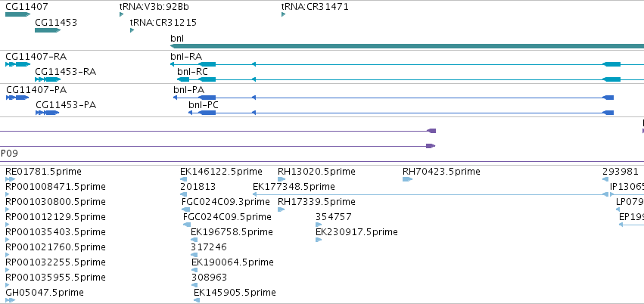Select the EK146122.5prime EST marker
Image resolution: width=644 pixels, height=304 pixels.
[x=184, y=179]
